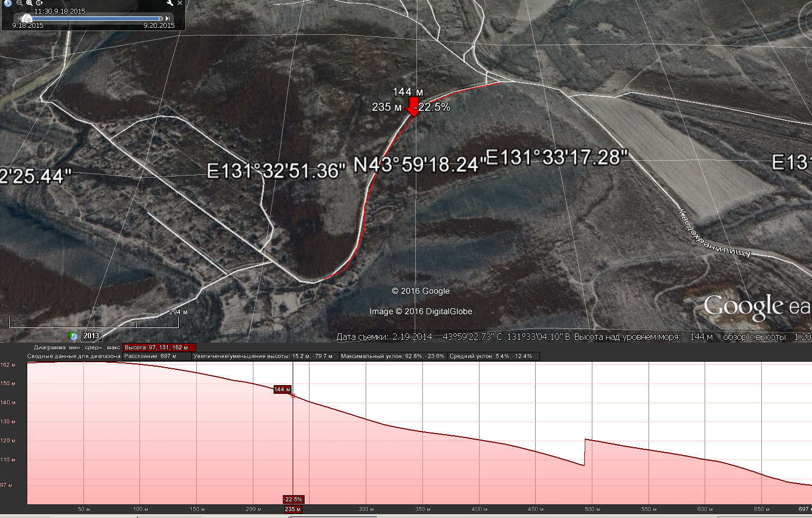
Task: Click the 2013 historical imagery year label
Action: pyautogui.click(x=91, y=336)
